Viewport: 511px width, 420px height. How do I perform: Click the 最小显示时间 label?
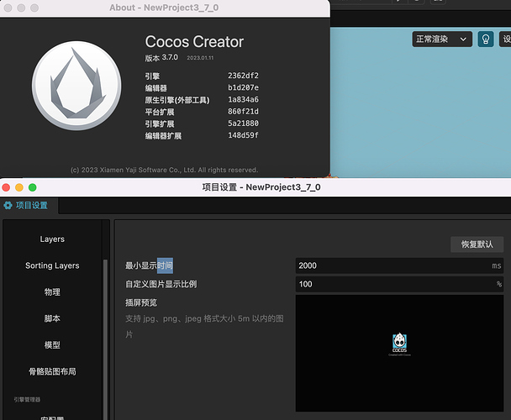tap(149, 265)
